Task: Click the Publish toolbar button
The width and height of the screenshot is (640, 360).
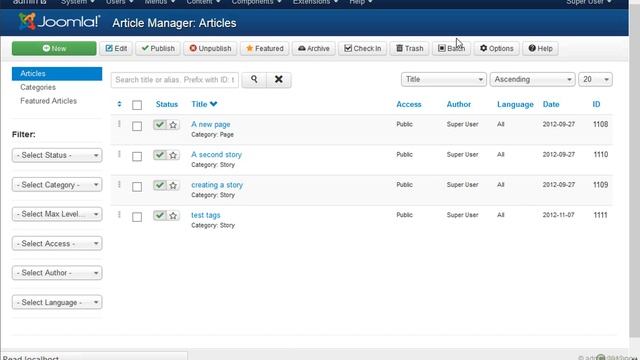Action: click(158, 48)
